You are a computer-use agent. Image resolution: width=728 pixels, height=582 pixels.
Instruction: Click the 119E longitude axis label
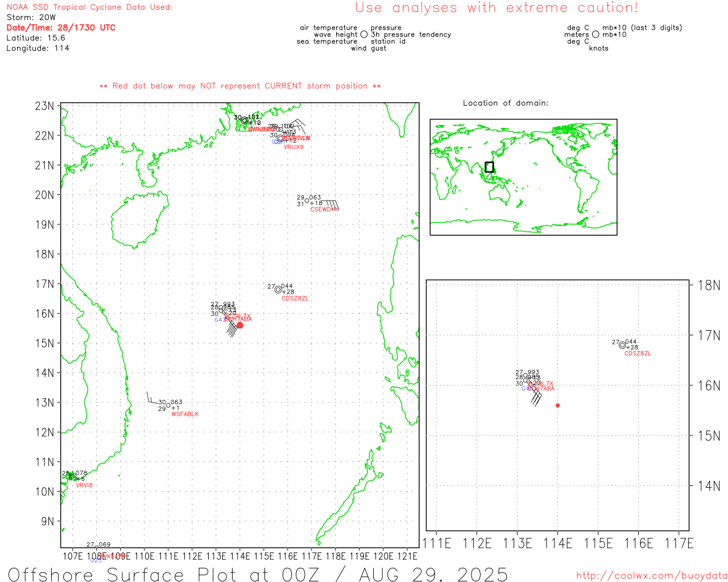[359, 556]
